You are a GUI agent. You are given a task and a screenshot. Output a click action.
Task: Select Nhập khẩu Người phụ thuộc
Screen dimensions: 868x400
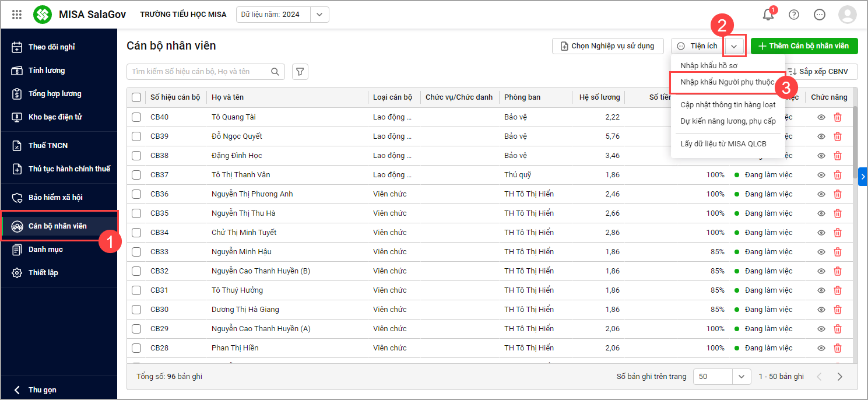tap(727, 82)
